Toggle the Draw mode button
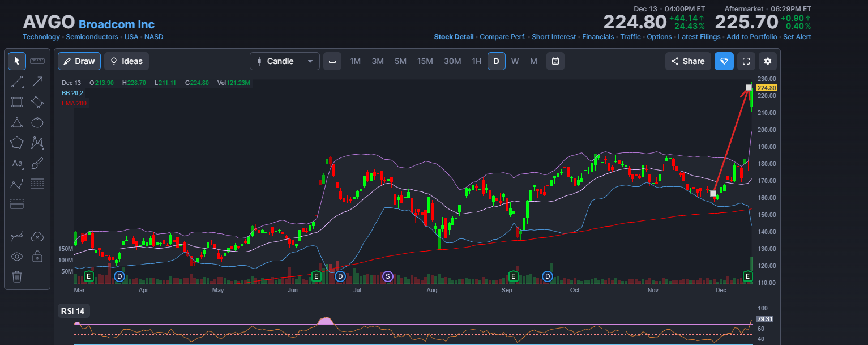 (79, 61)
